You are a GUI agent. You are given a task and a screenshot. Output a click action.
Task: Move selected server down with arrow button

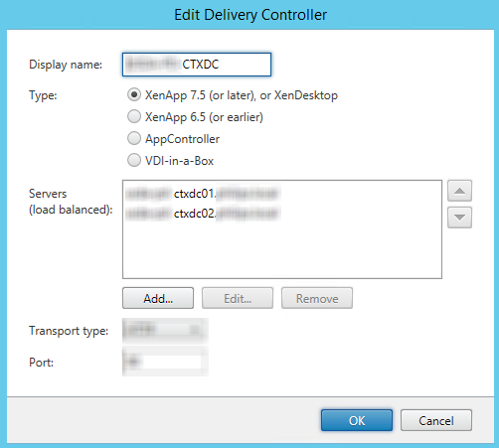click(459, 218)
